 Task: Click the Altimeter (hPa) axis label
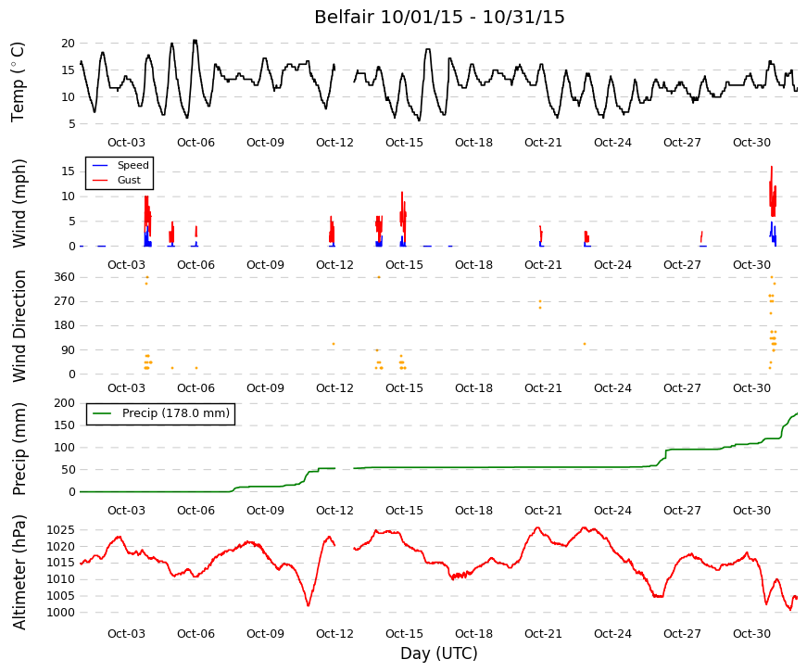point(19,572)
